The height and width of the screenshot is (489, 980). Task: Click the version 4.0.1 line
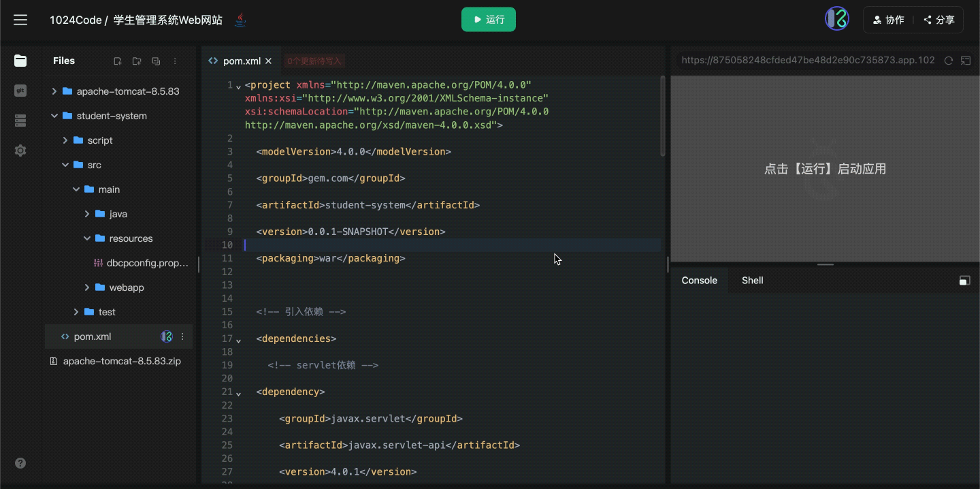pos(348,472)
